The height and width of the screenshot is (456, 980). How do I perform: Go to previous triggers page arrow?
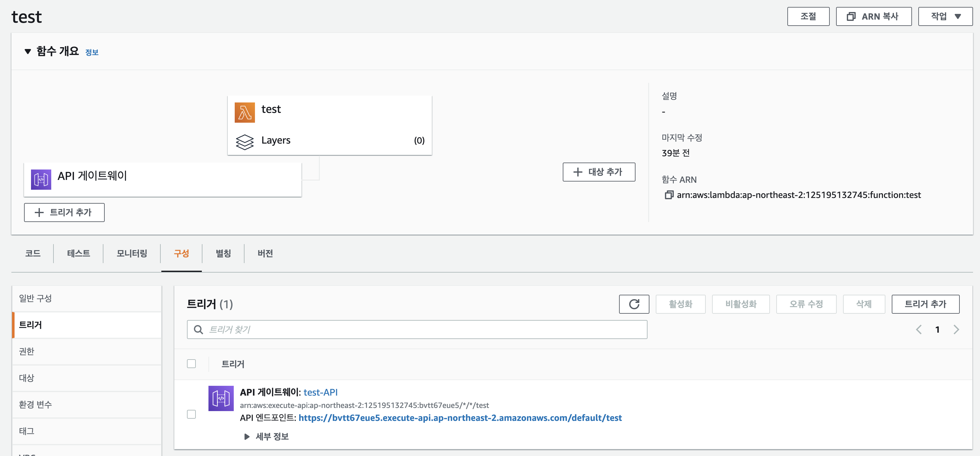[x=919, y=330]
